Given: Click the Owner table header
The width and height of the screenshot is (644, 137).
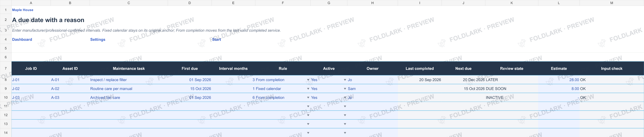Looking at the screenshot, I should [373, 68].
